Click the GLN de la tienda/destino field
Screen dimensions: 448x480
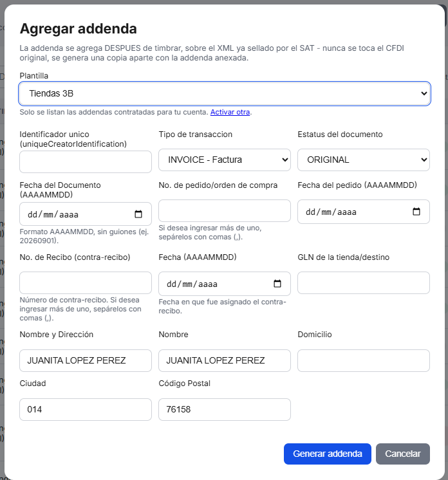(364, 283)
